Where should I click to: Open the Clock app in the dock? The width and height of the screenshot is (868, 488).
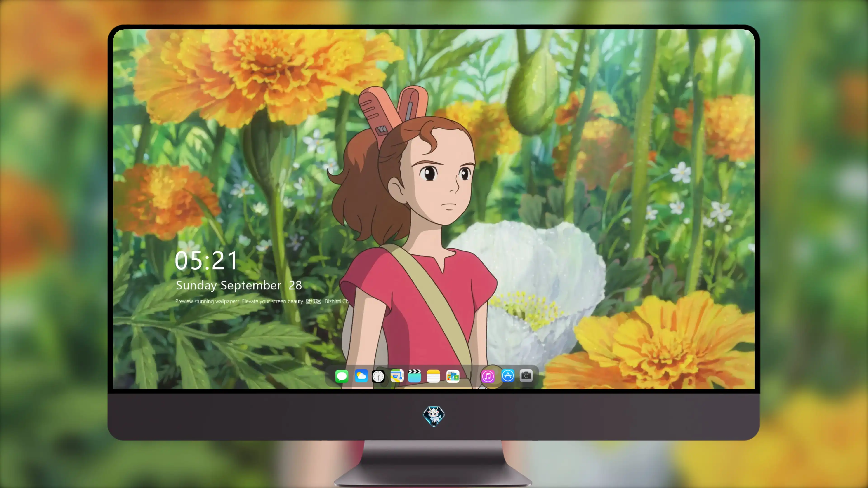tap(378, 376)
